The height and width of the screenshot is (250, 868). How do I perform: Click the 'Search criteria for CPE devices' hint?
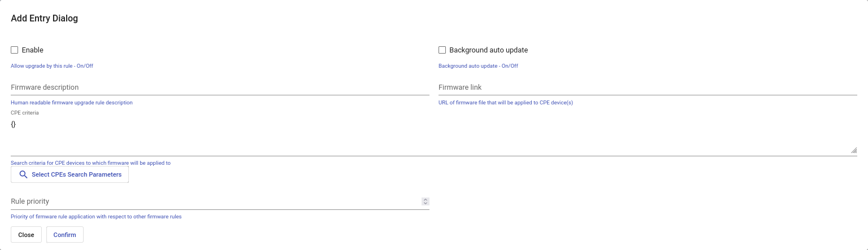click(x=90, y=163)
